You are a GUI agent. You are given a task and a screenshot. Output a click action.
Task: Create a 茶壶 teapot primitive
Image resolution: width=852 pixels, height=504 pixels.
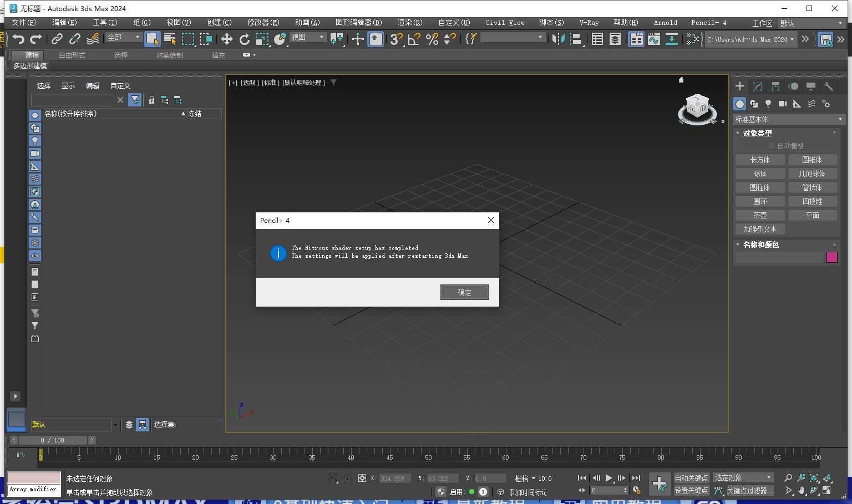760,215
